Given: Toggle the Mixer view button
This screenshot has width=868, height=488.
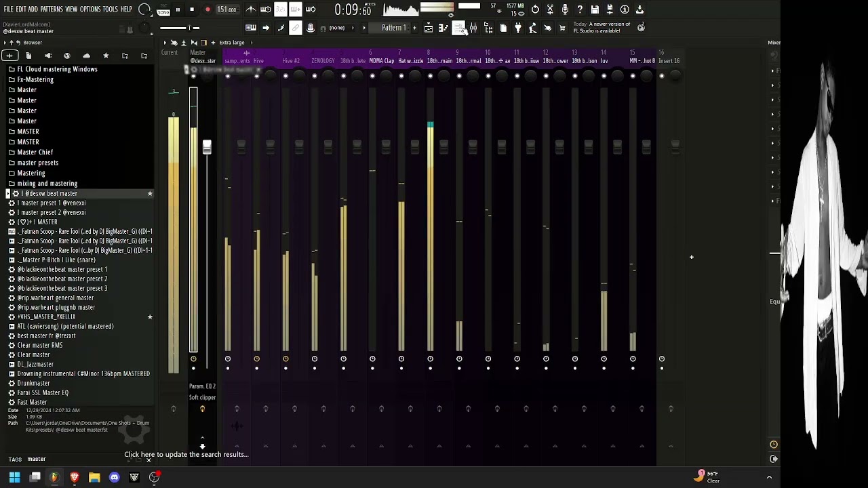Looking at the screenshot, I should [473, 28].
